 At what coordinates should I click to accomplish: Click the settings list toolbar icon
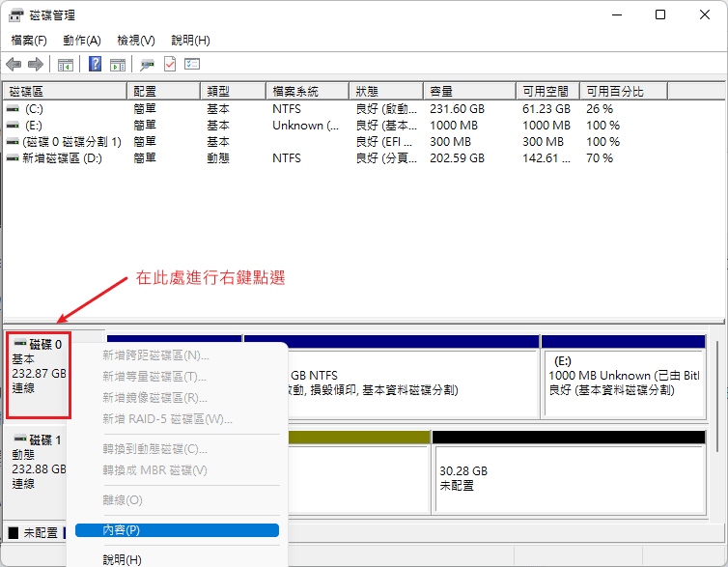click(x=192, y=64)
